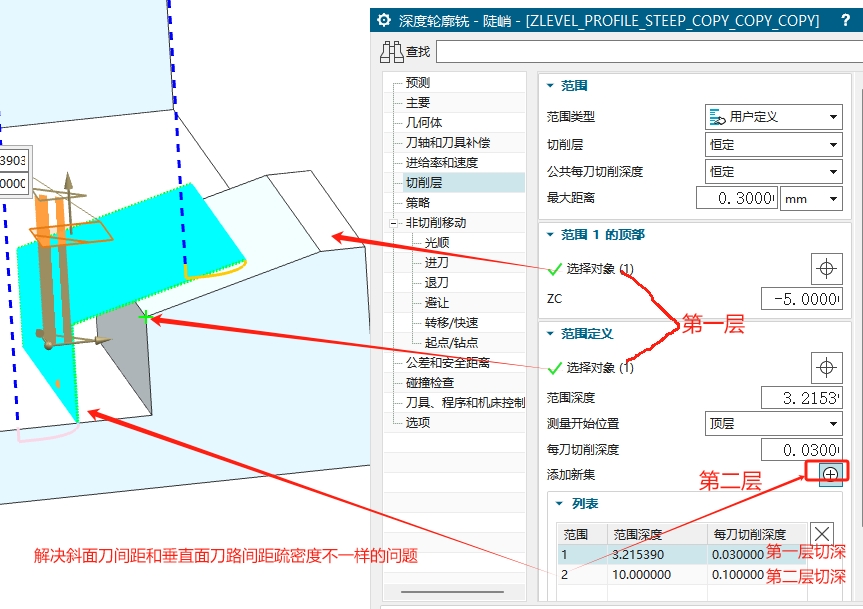This screenshot has width=863, height=609.
Task: Select 公差和安全距离 in the tree
Action: 448,363
